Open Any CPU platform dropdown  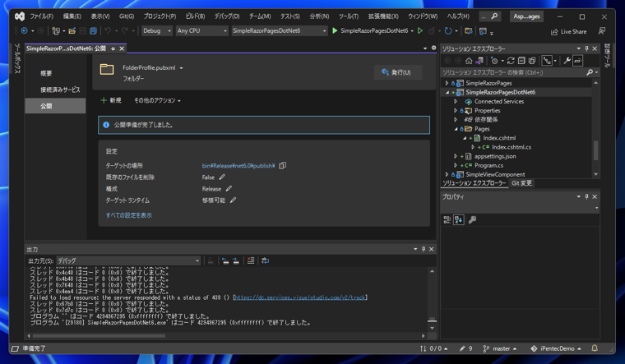202,30
